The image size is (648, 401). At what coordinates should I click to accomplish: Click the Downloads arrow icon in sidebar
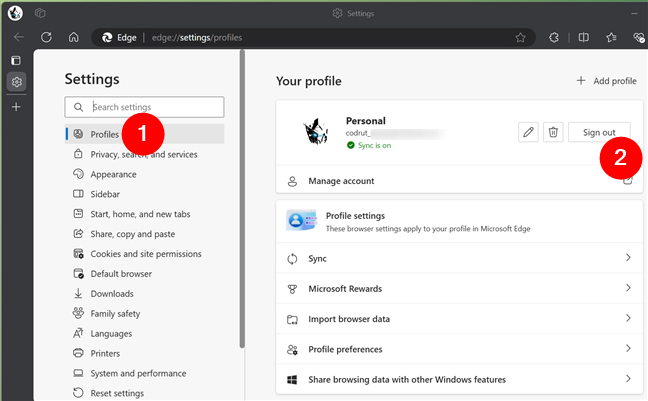(78, 294)
